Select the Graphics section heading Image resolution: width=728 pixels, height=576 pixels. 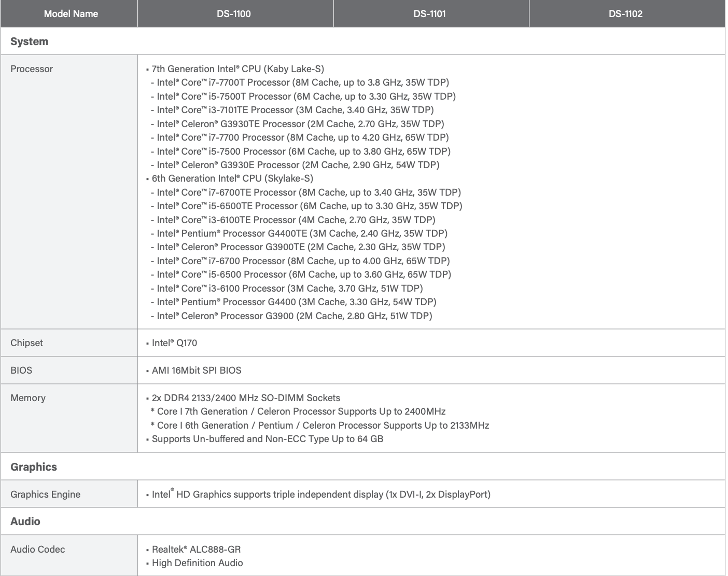(x=34, y=467)
